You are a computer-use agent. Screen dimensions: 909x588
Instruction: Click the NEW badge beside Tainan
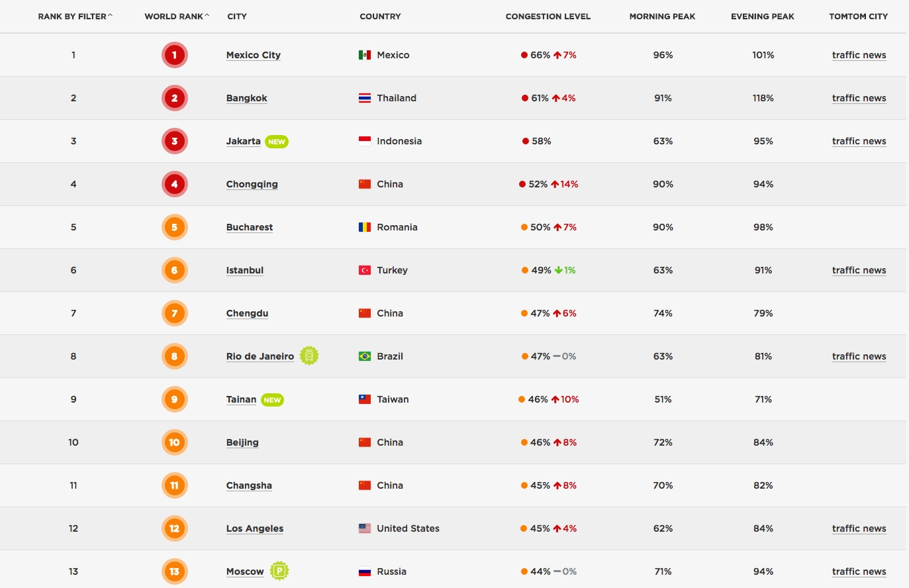[272, 400]
